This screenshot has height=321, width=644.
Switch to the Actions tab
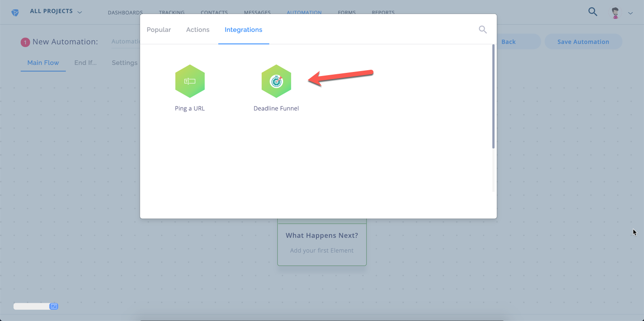pyautogui.click(x=198, y=30)
